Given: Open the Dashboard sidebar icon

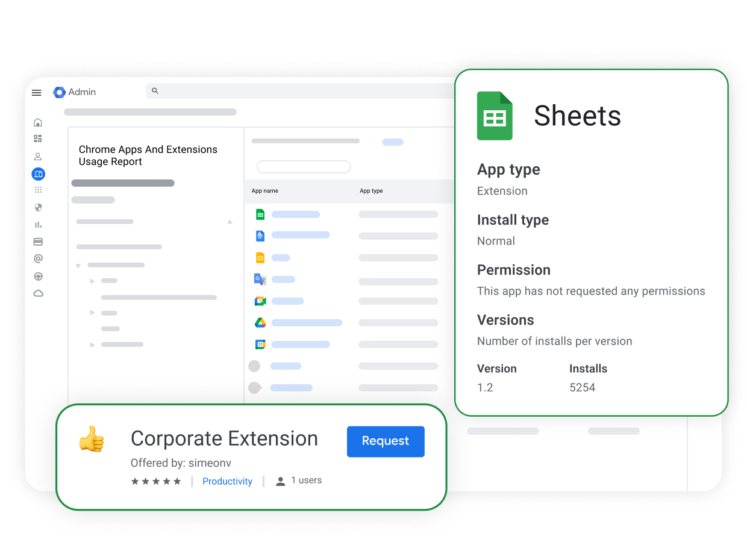Looking at the screenshot, I should pyautogui.click(x=38, y=138).
